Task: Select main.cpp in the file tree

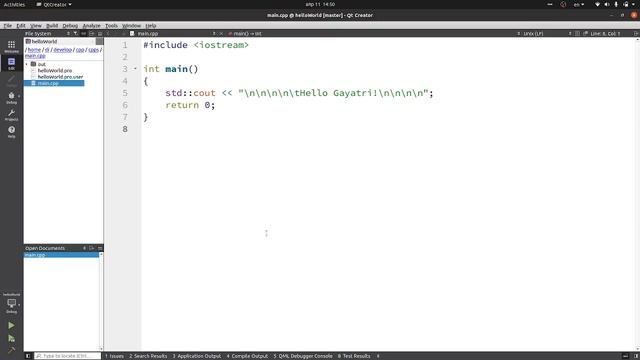Action: (54, 83)
